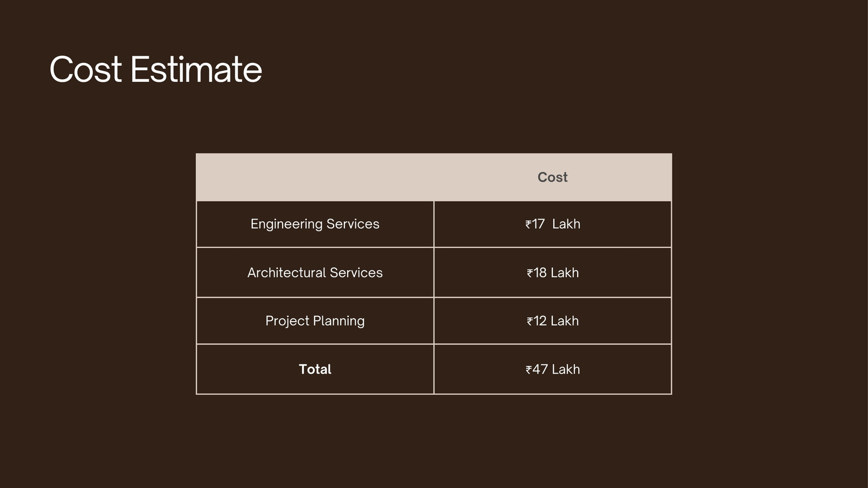Image resolution: width=868 pixels, height=488 pixels.
Task: Select the bold Total cell
Action: [x=315, y=369]
